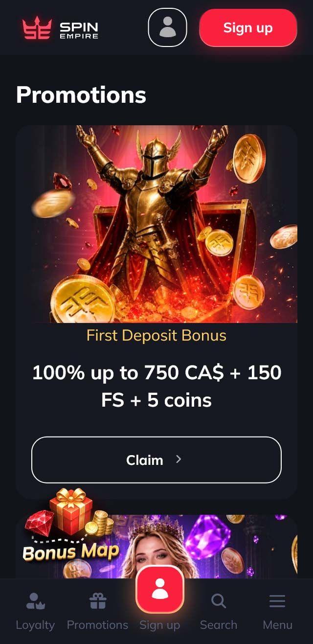This screenshot has height=644, width=313.
Task: Click the arrow chevron beside Claim
Action: (179, 459)
